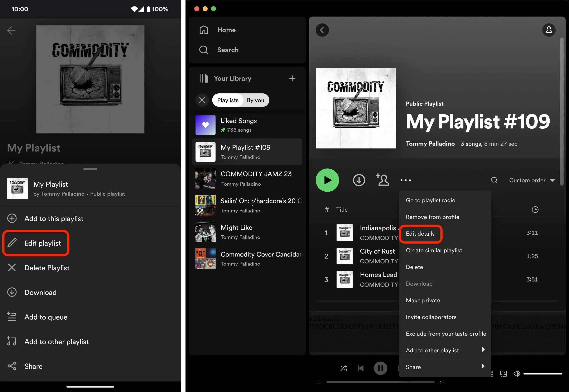Click volume slider
The image size is (569, 392).
point(543,374)
